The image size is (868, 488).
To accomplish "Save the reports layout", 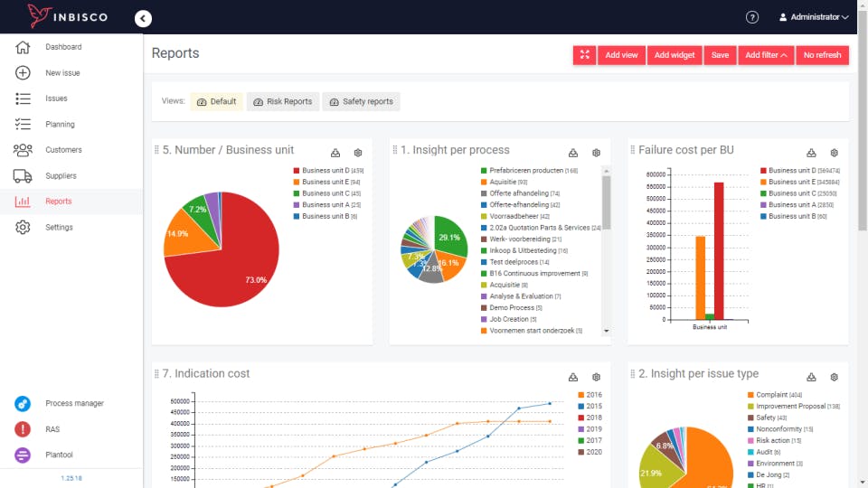I will pyautogui.click(x=720, y=55).
